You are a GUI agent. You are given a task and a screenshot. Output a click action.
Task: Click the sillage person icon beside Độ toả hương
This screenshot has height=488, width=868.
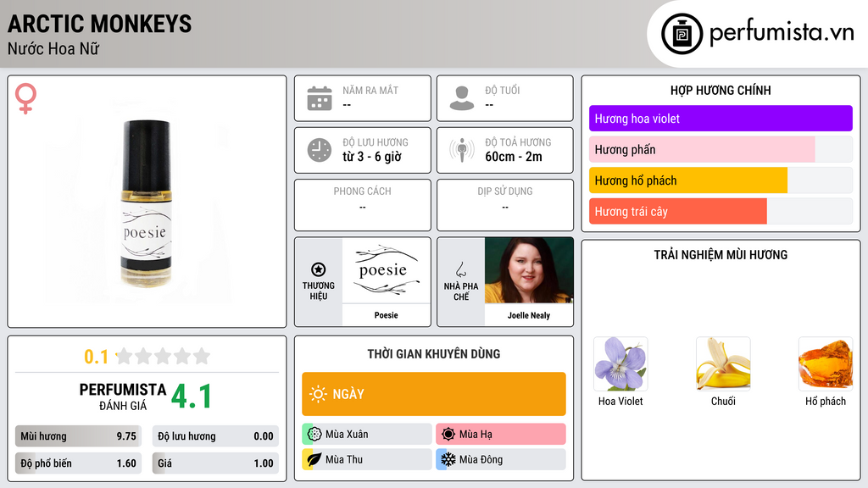(462, 150)
